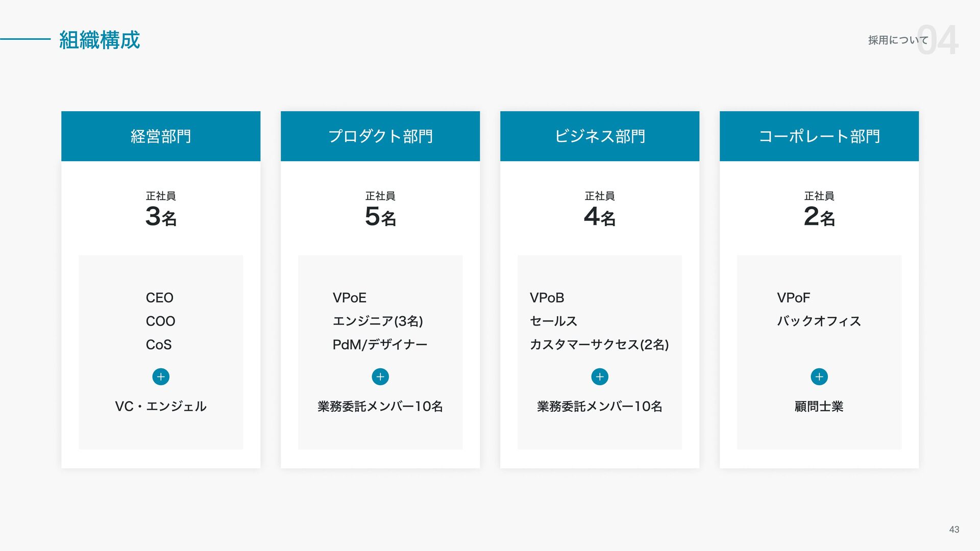Click 業務委託メンバー10名 in the ビジネス部門 card
980x551 pixels.
point(600,406)
